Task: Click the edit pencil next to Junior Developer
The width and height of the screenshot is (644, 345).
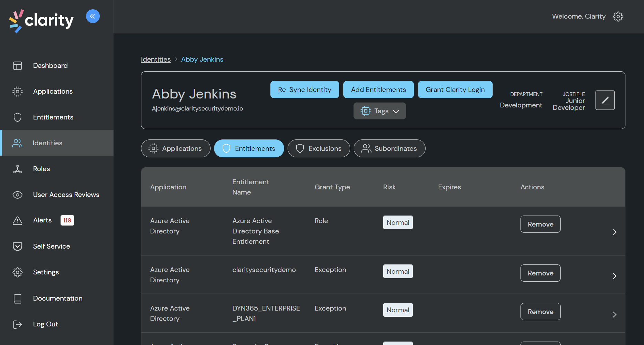Action: (605, 100)
